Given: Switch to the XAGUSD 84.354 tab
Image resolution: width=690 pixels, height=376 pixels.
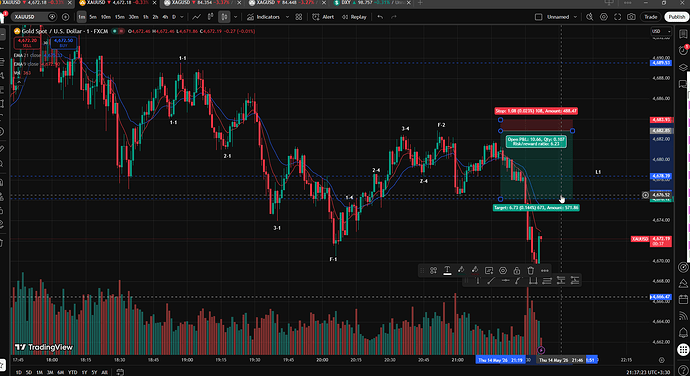Looking at the screenshot, I should 201,3.
